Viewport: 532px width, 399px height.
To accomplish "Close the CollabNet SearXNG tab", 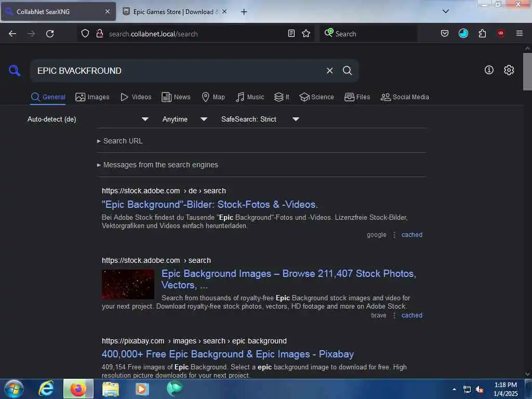I will [x=107, y=11].
